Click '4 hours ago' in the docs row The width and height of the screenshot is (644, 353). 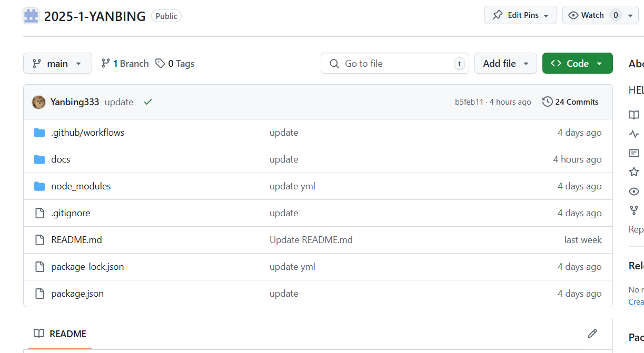click(577, 159)
